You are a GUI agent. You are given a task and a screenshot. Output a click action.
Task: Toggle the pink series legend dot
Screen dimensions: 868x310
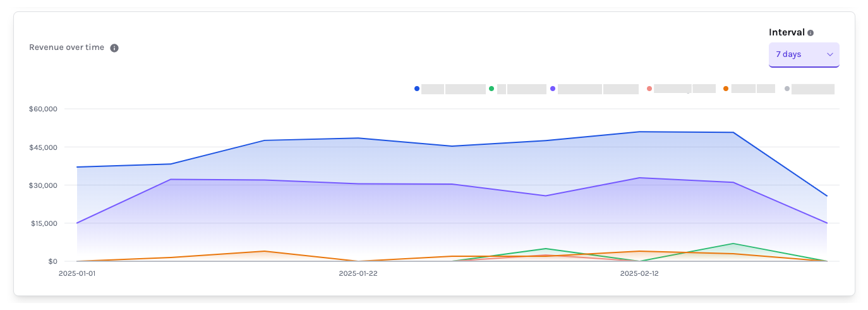pyautogui.click(x=649, y=89)
